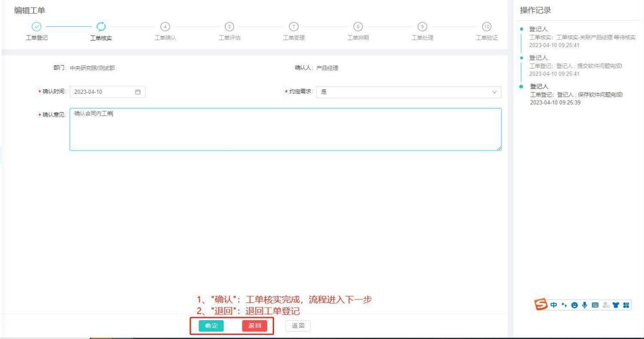Click the completed 工单登记 step checkmark

click(37, 26)
